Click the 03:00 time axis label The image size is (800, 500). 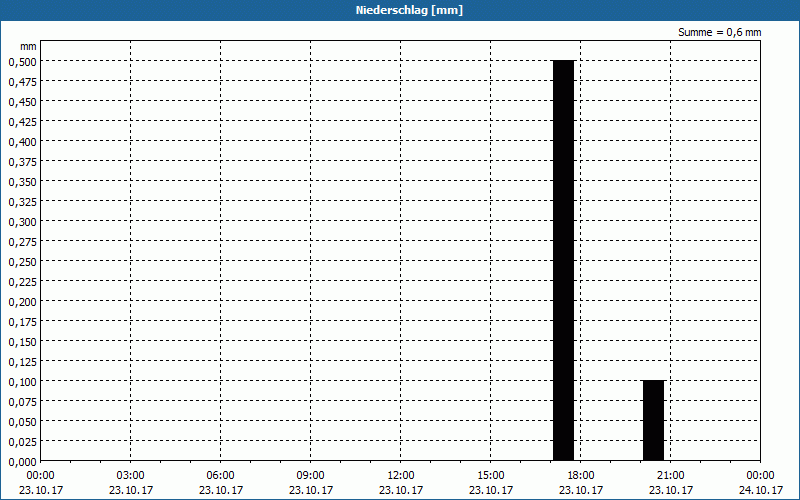coord(131,476)
